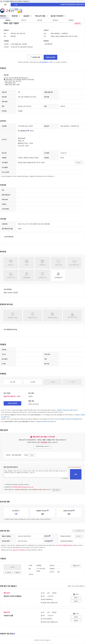Open the 근무 예정지 지도 보기 dropdown
This screenshot has height=644, width=85.
click(x=79, y=163)
